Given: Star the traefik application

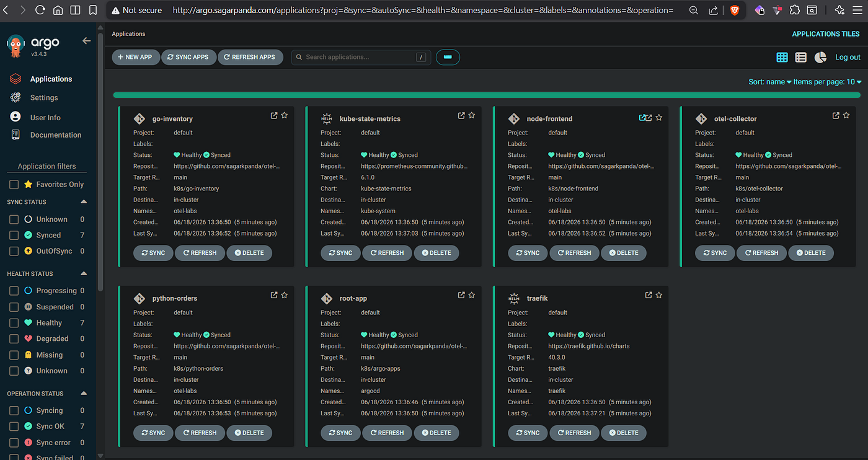Looking at the screenshot, I should pos(659,295).
